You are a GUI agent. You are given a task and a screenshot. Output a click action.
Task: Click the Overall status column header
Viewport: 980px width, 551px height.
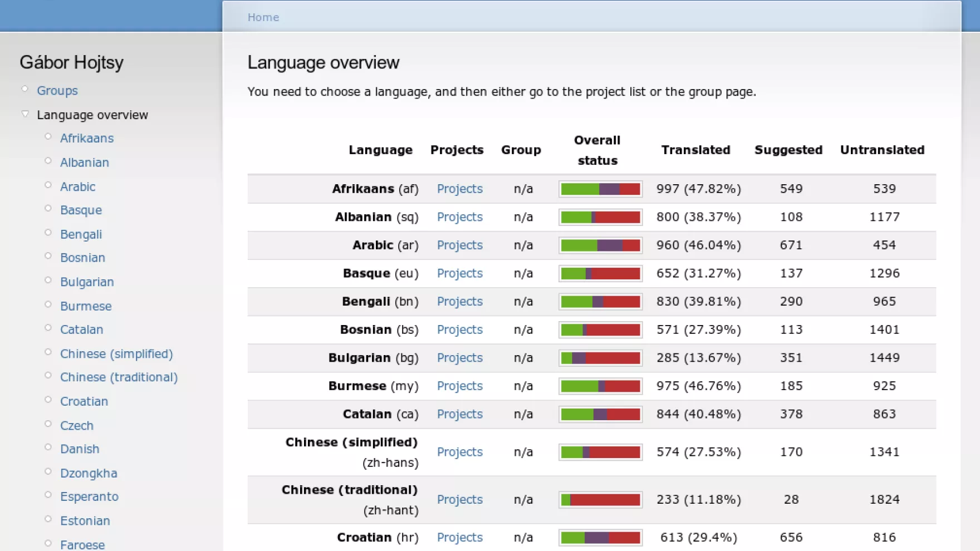point(597,150)
